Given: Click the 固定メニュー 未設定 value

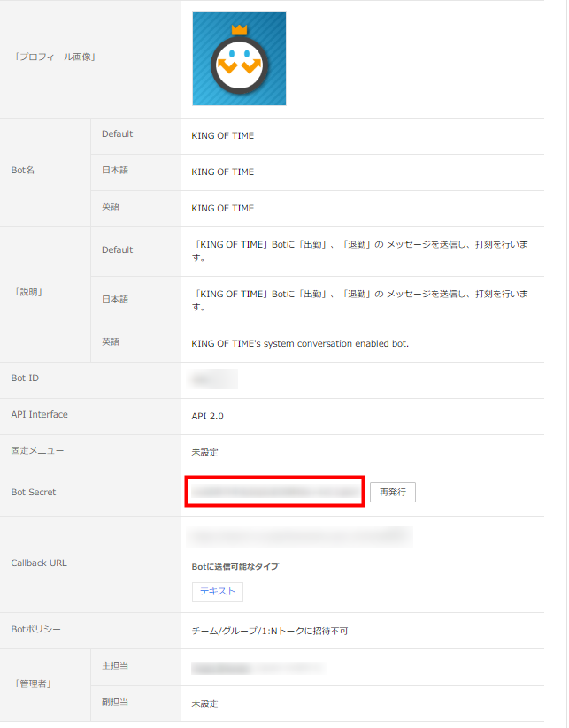Looking at the screenshot, I should coord(204,452).
